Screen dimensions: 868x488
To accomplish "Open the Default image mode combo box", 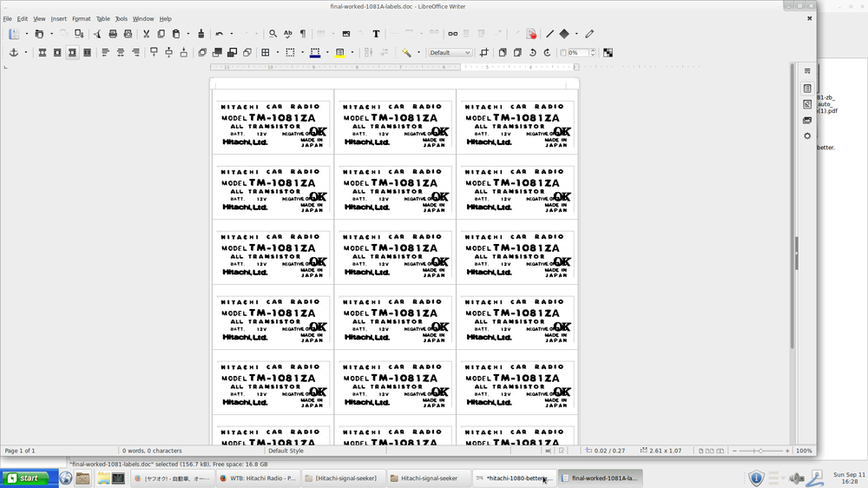I will (x=450, y=53).
